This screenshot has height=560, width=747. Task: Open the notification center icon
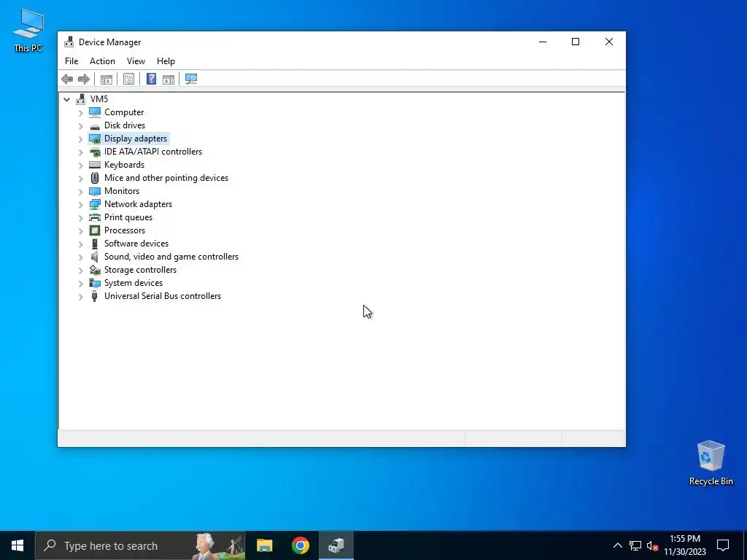coord(723,545)
